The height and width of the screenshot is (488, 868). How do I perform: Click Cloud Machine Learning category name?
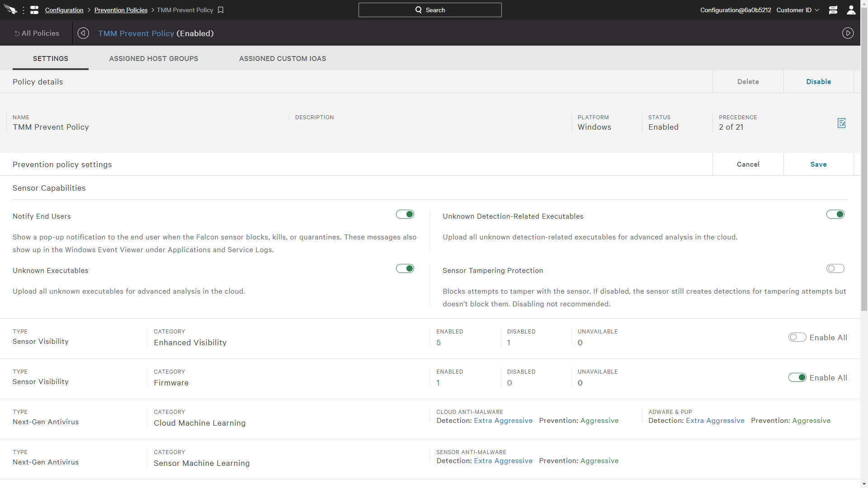point(200,423)
